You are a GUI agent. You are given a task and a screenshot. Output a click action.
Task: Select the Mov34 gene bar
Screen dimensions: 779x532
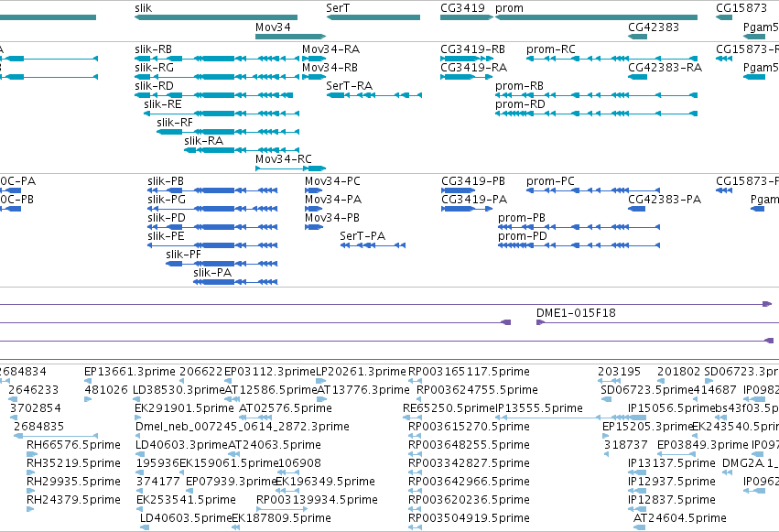pyautogui.click(x=290, y=37)
